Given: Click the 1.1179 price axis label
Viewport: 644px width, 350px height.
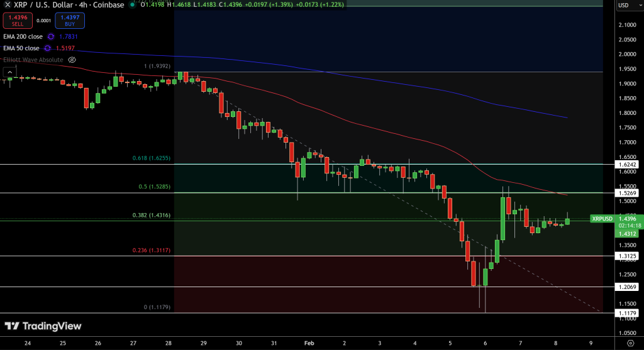Looking at the screenshot, I should click(627, 313).
